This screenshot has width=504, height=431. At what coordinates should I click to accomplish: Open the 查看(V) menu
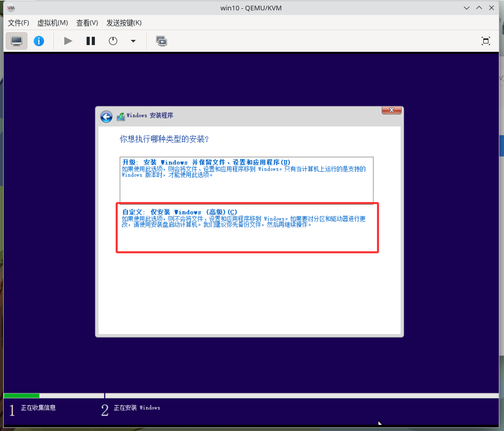(87, 23)
